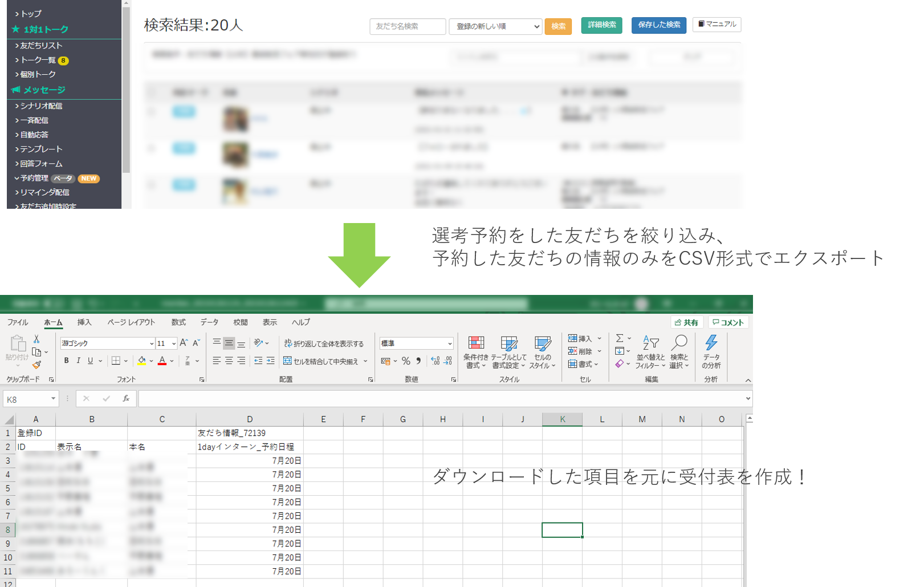The image size is (924, 587).
Task: Click the Decrease Font Size icon
Action: [196, 343]
